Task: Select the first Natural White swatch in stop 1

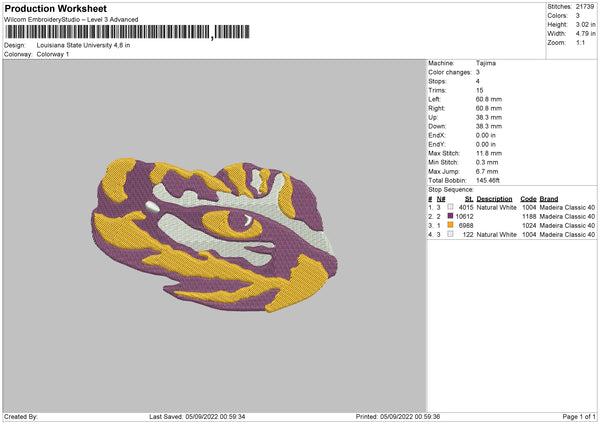Action: pyautogui.click(x=450, y=207)
